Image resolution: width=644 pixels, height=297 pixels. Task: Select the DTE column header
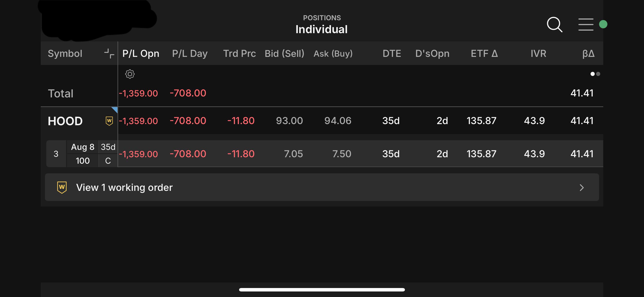tap(392, 53)
